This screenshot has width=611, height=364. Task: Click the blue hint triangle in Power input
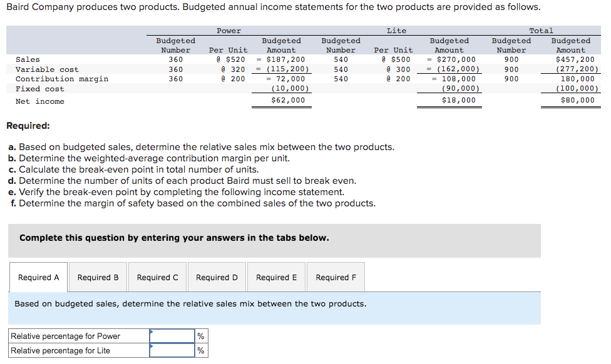pos(152,332)
